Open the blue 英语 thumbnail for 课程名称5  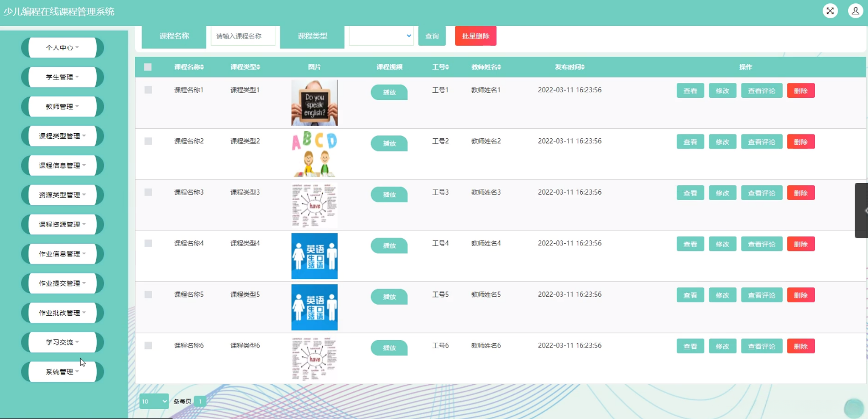(315, 307)
